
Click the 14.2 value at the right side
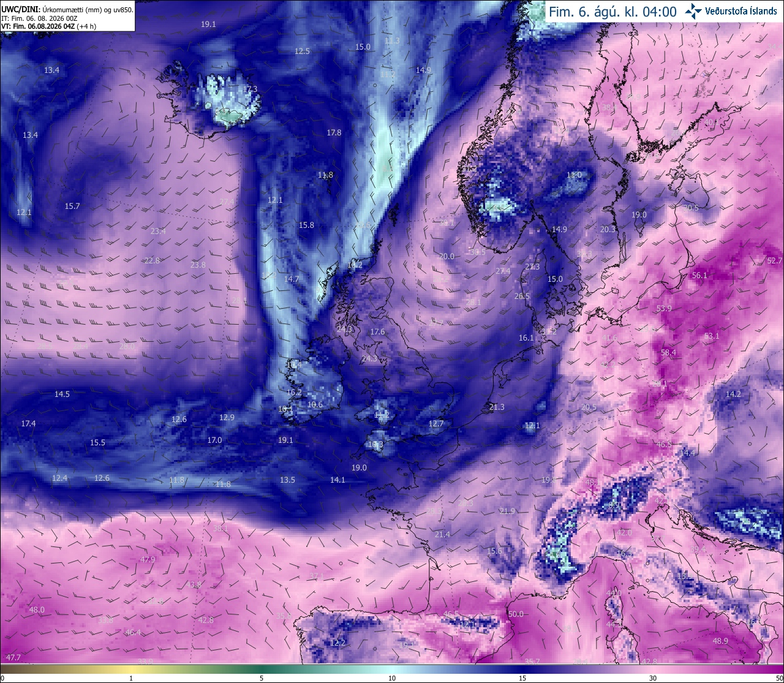point(733,394)
